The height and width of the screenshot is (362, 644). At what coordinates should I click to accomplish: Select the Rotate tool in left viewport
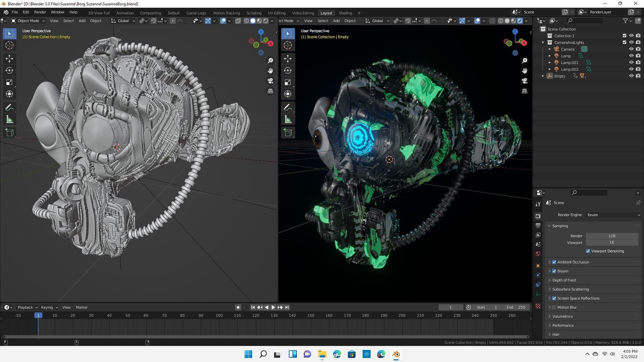[9, 70]
